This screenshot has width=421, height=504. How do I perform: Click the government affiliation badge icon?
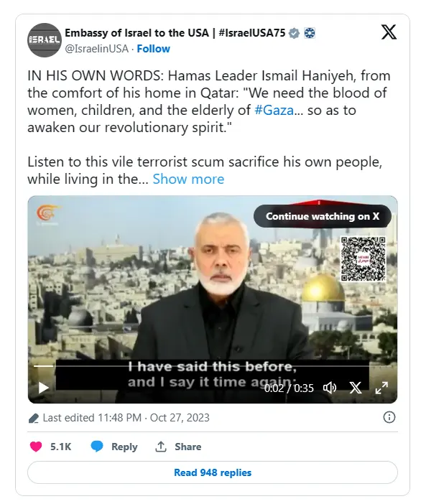(310, 33)
